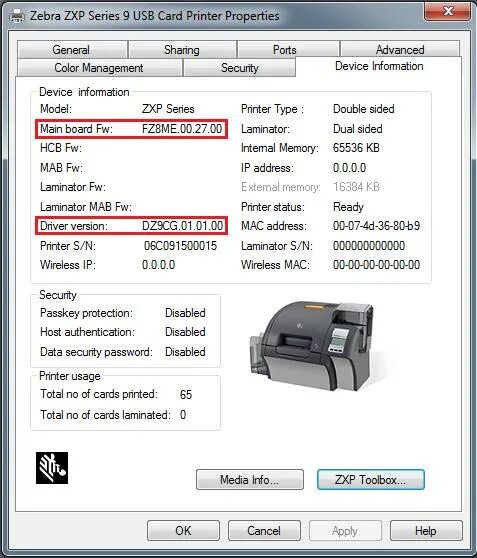
Task: Click the Zebra logo icon
Action: (x=52, y=468)
